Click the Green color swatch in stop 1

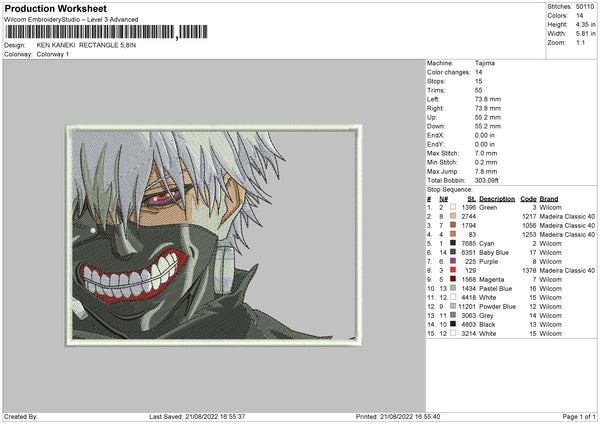point(453,207)
